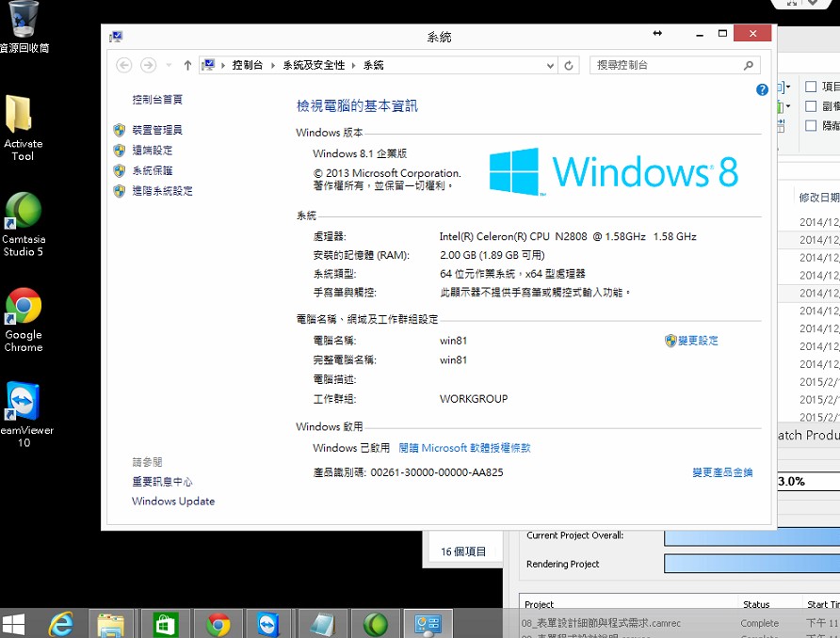Select the 系統 breadcrumb
Image resolution: width=840 pixels, height=638 pixels.
tap(374, 65)
